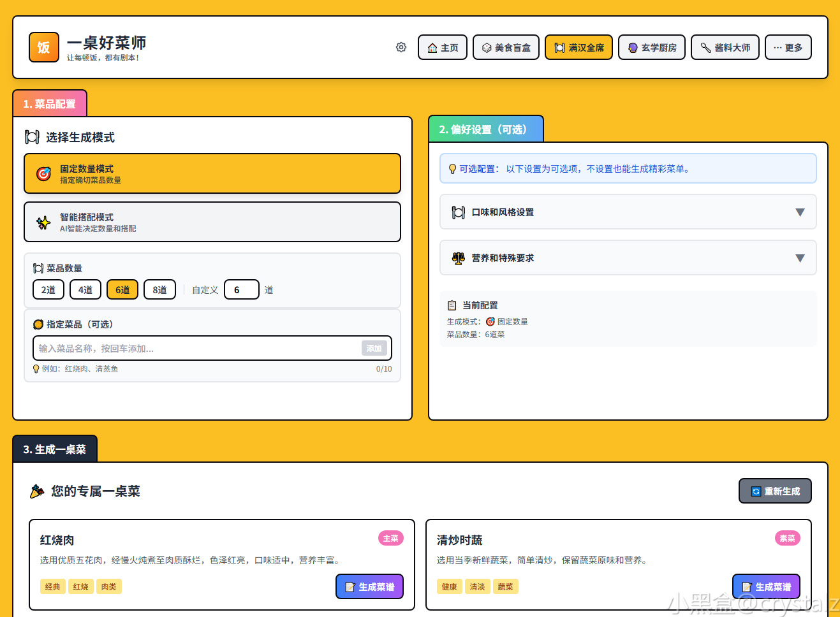The width and height of the screenshot is (840, 617).
Task: Generate recipe for 清炒时蔬
Action: point(767,586)
